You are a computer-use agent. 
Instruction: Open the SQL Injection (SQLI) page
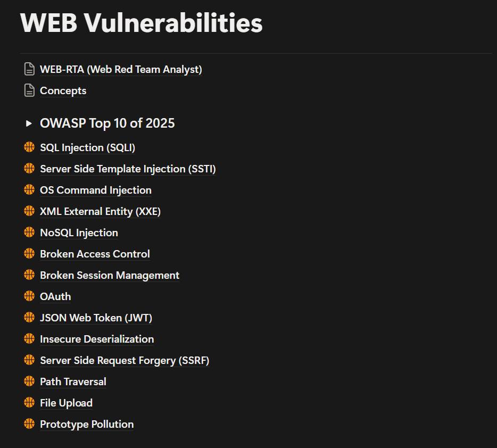click(87, 147)
